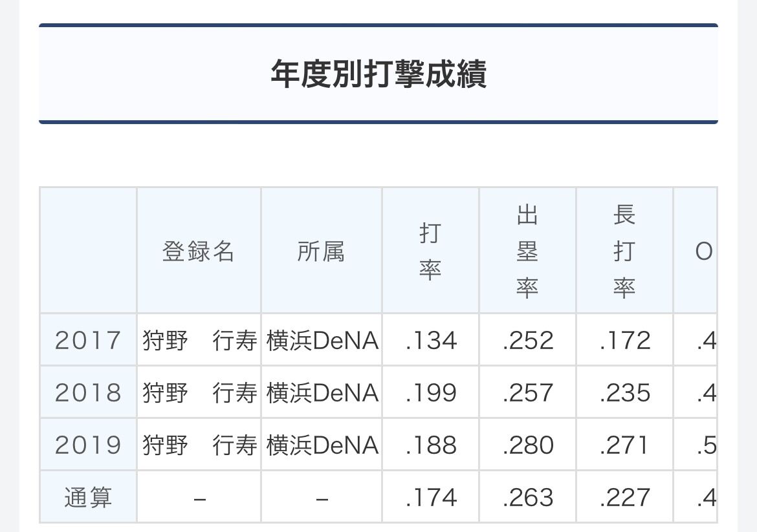Click the 長打率 column header
This screenshot has height=532, width=757.
coord(624,251)
